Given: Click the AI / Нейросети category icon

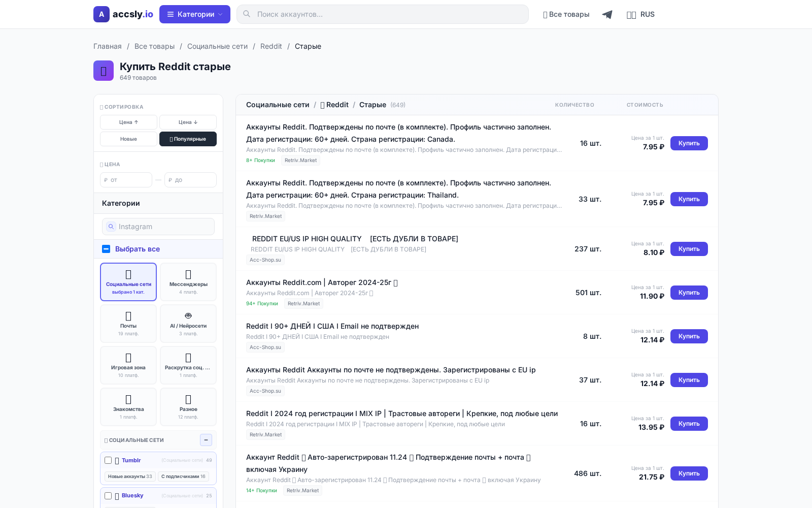Looking at the screenshot, I should click(188, 316).
